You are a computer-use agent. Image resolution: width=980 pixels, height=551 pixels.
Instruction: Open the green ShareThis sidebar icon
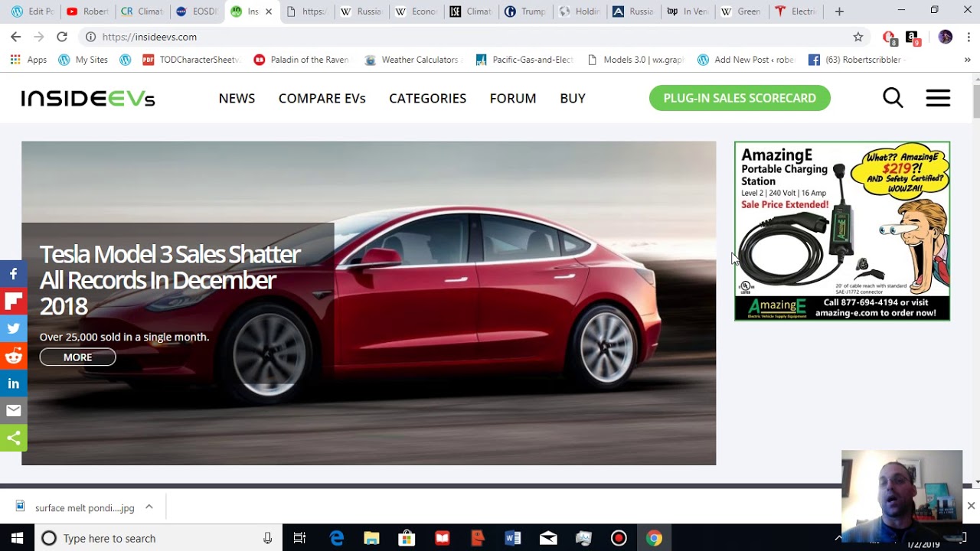14,438
